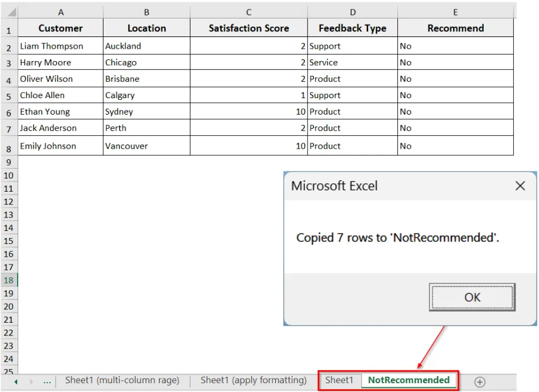Screen dimensions: 539x392
Task: Select Ethan Young's satisfaction score of 10
Action: [x=249, y=112]
